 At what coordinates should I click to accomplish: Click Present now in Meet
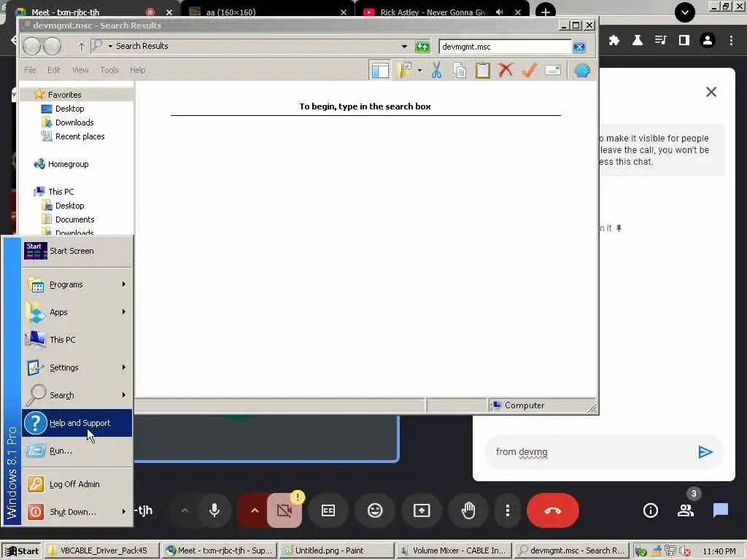(x=422, y=510)
